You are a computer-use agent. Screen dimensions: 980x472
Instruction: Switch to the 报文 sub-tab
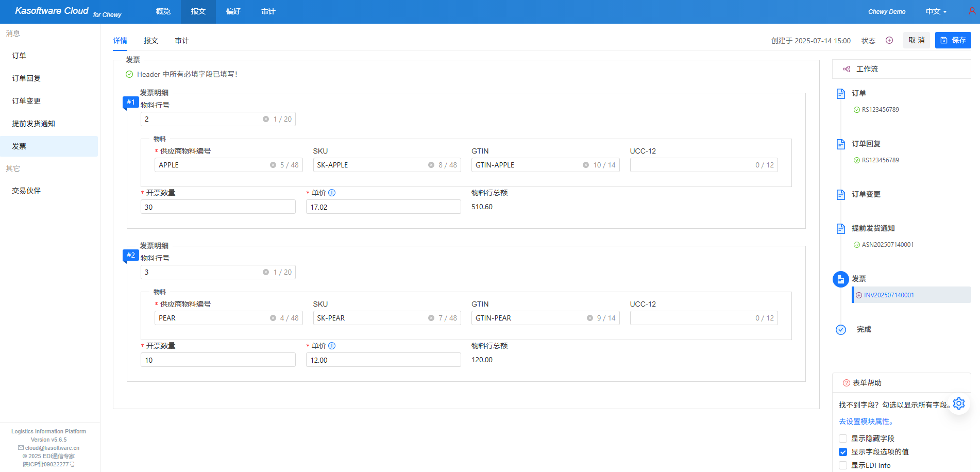click(151, 41)
